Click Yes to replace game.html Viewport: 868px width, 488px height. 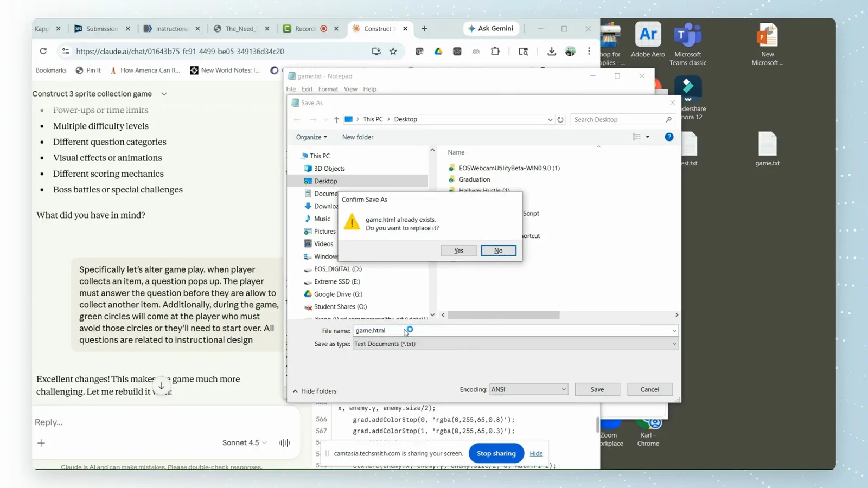[458, 251]
